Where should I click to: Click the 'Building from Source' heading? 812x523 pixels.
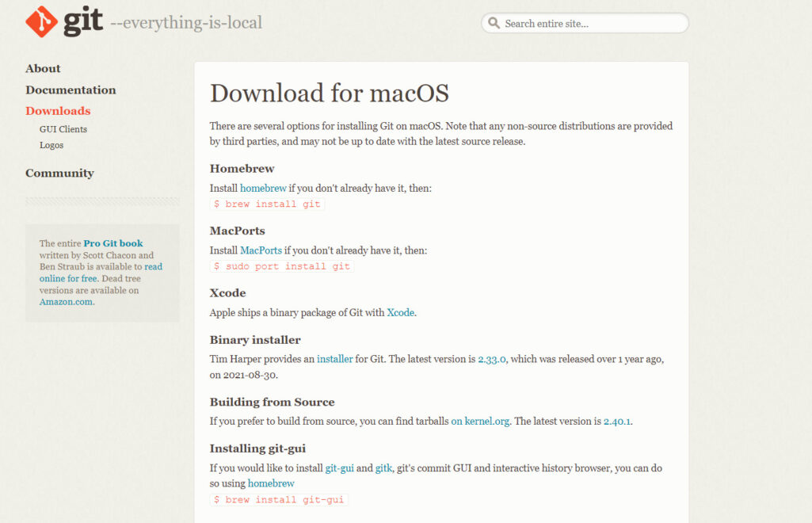272,402
